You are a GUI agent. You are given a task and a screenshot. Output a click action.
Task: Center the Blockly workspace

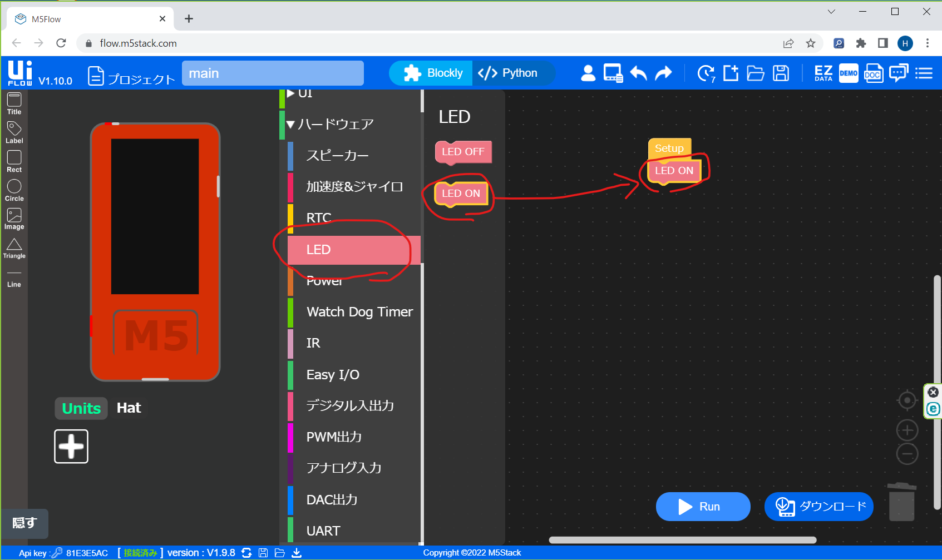pyautogui.click(x=907, y=400)
